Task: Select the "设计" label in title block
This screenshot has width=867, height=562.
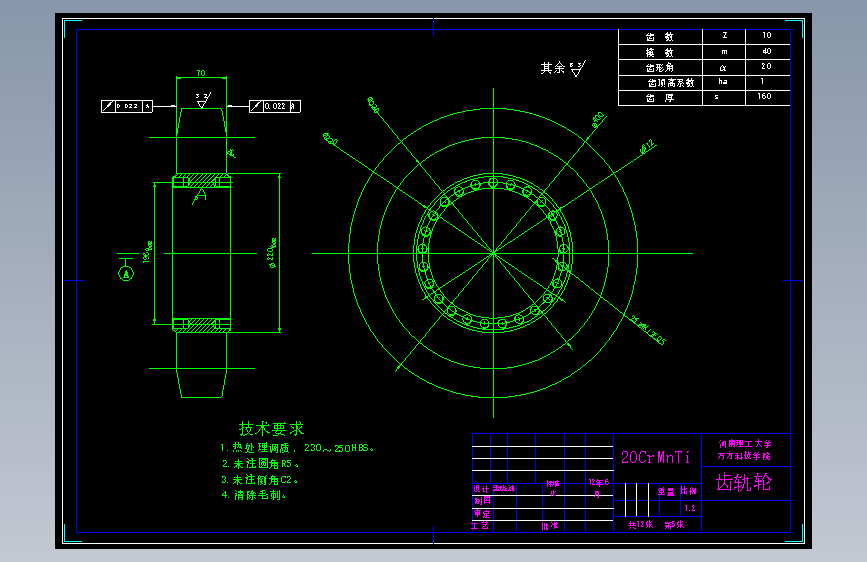Action: point(481,489)
